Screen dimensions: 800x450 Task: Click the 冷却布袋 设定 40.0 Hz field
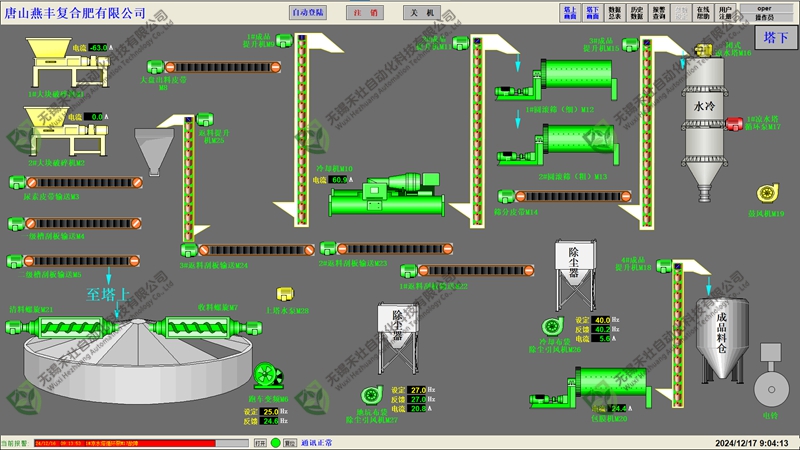point(605,320)
